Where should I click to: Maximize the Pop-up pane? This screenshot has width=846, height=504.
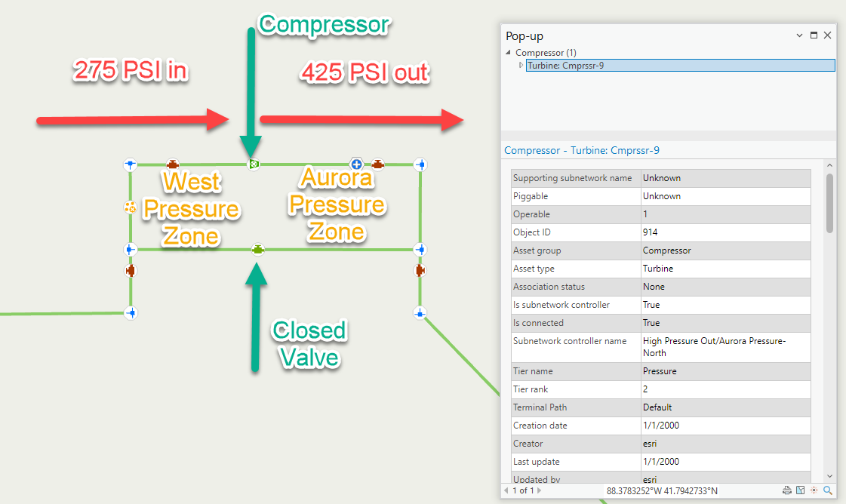[x=814, y=35]
